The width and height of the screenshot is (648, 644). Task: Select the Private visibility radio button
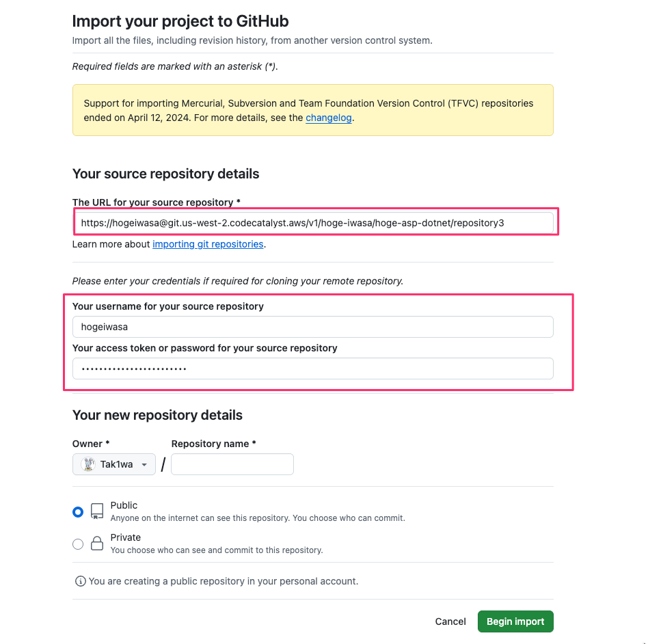click(x=78, y=544)
